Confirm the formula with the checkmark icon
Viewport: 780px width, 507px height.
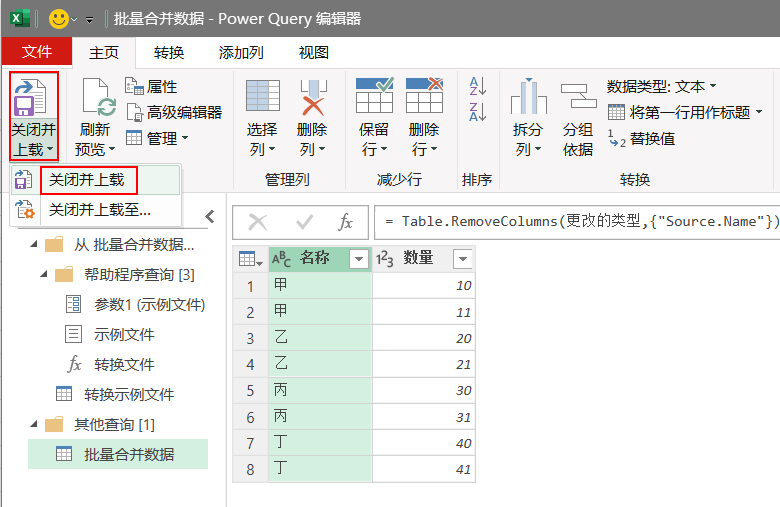pyautogui.click(x=304, y=222)
